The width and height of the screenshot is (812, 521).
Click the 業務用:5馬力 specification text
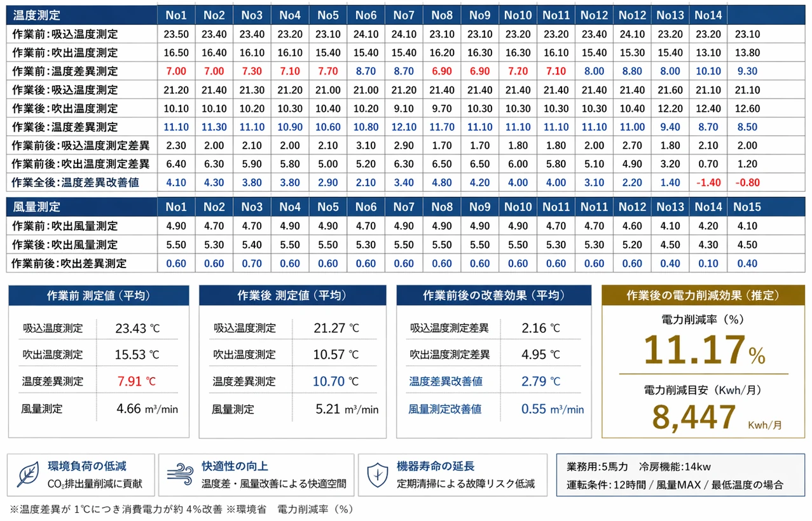pyautogui.click(x=595, y=466)
